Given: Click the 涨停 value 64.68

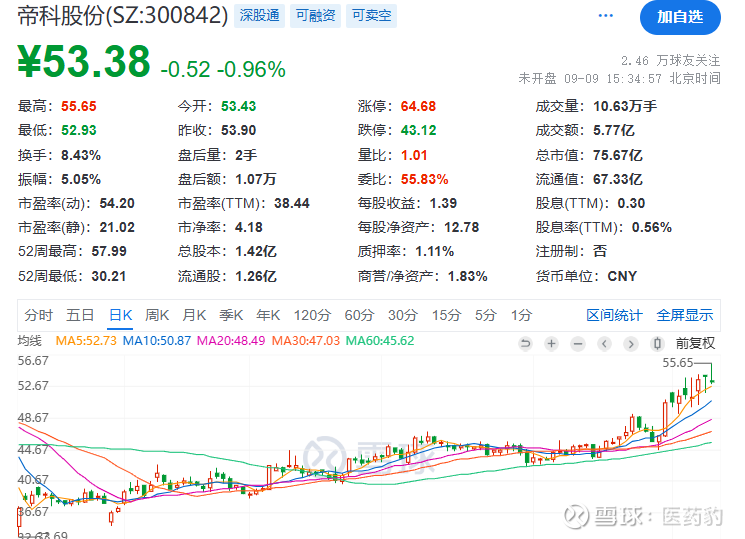Looking at the screenshot, I should pyautogui.click(x=419, y=106).
